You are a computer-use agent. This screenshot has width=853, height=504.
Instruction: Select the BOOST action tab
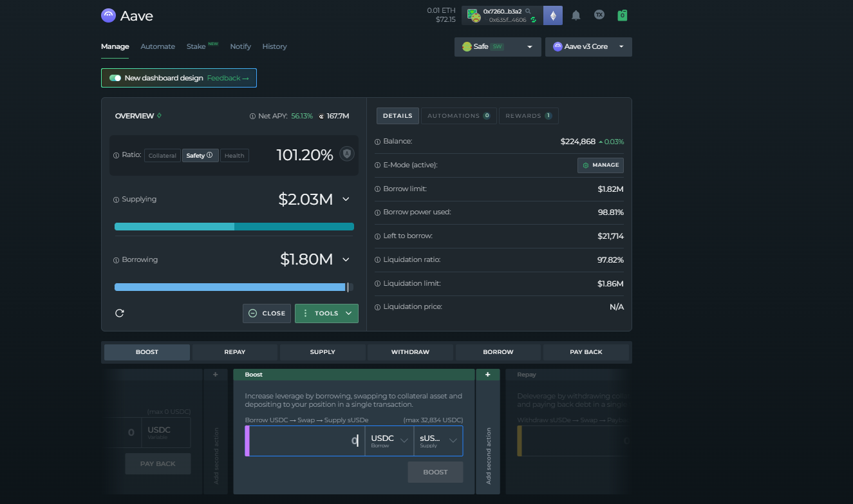pyautogui.click(x=147, y=352)
